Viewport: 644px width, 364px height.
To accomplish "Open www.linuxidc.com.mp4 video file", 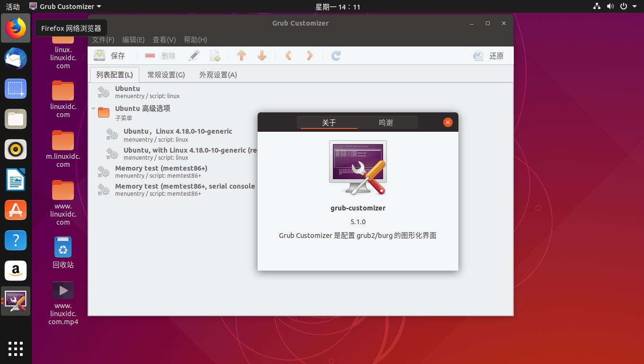I will pyautogui.click(x=63, y=303).
